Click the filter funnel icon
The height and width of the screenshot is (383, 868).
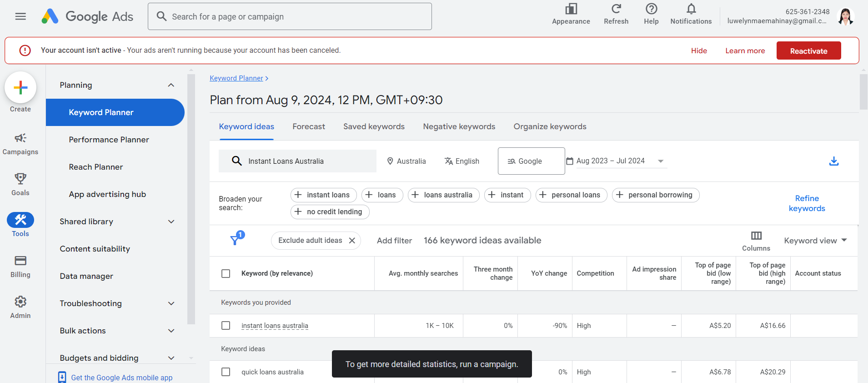point(235,240)
